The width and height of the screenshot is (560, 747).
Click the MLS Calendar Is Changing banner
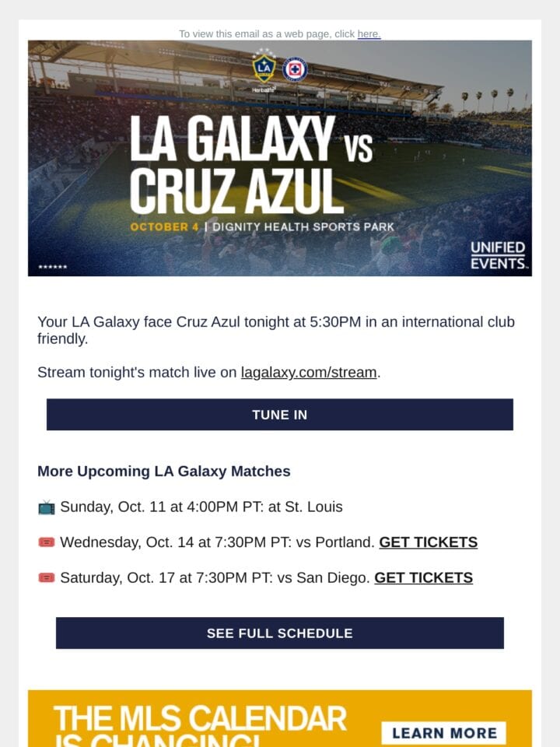pyautogui.click(x=280, y=718)
